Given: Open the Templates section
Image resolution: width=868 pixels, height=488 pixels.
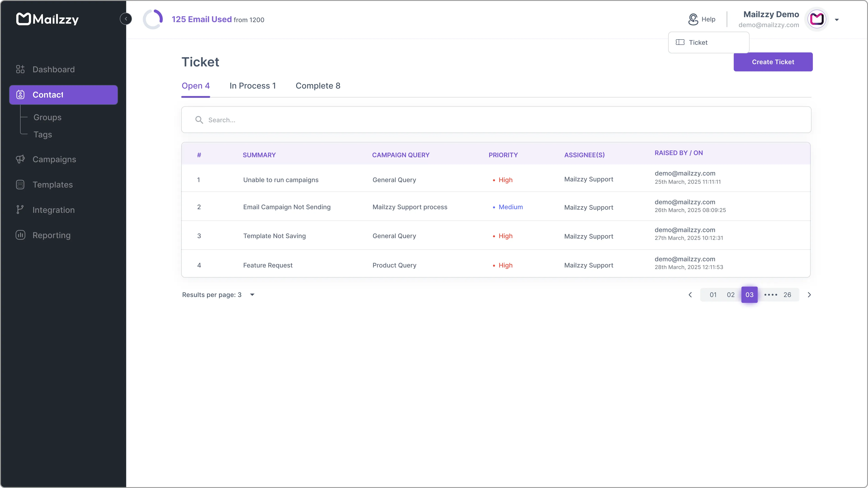Looking at the screenshot, I should click(x=53, y=185).
